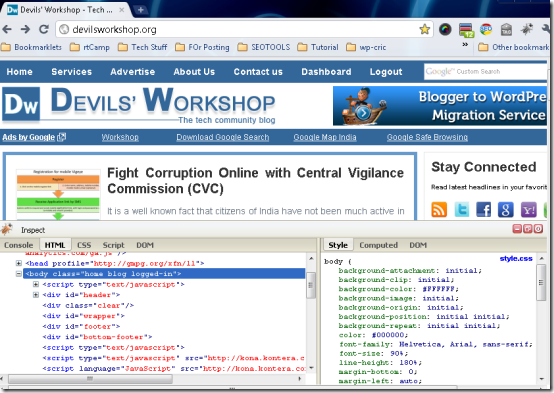The width and height of the screenshot is (554, 393).
Task: Open the Fight Corruption Online article title
Action: tap(255, 181)
